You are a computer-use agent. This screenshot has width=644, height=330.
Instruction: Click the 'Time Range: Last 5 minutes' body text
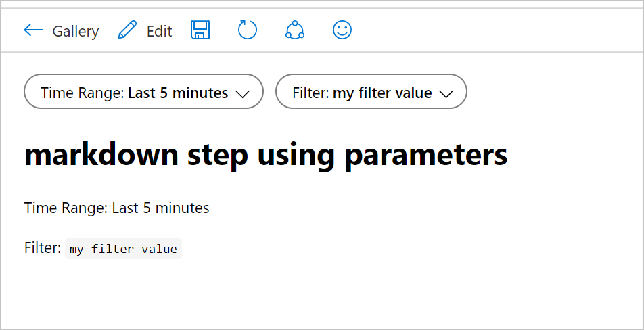pyautogui.click(x=116, y=208)
